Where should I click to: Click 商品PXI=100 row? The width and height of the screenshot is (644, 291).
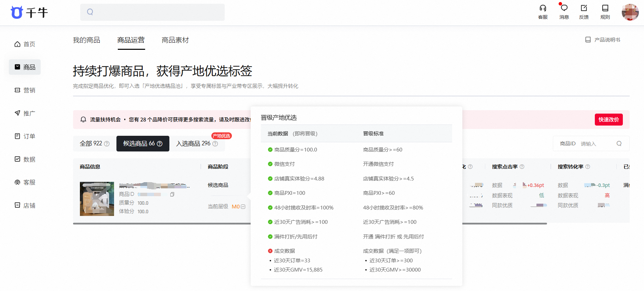(286, 193)
